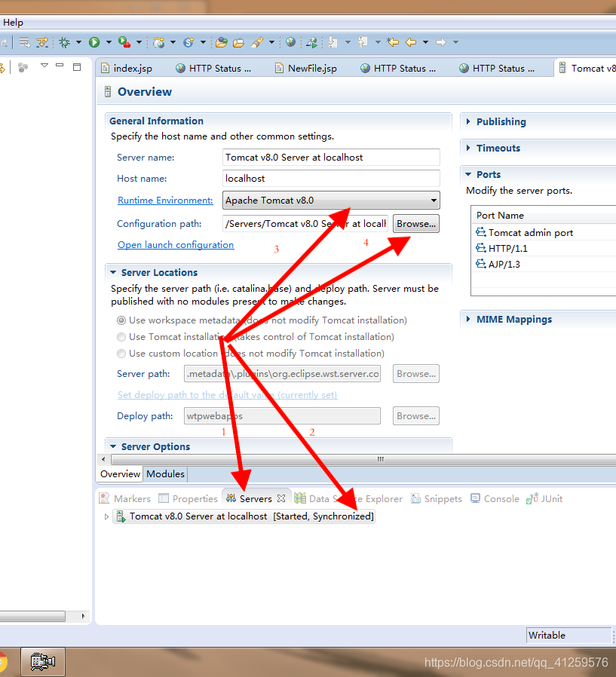Click the left panel horizontal scrollbar
This screenshot has height=677, width=616.
coord(32,616)
